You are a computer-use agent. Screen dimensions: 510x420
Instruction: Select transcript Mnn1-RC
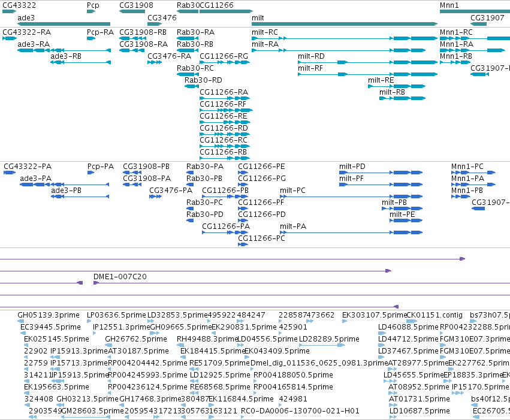pos(475,38)
